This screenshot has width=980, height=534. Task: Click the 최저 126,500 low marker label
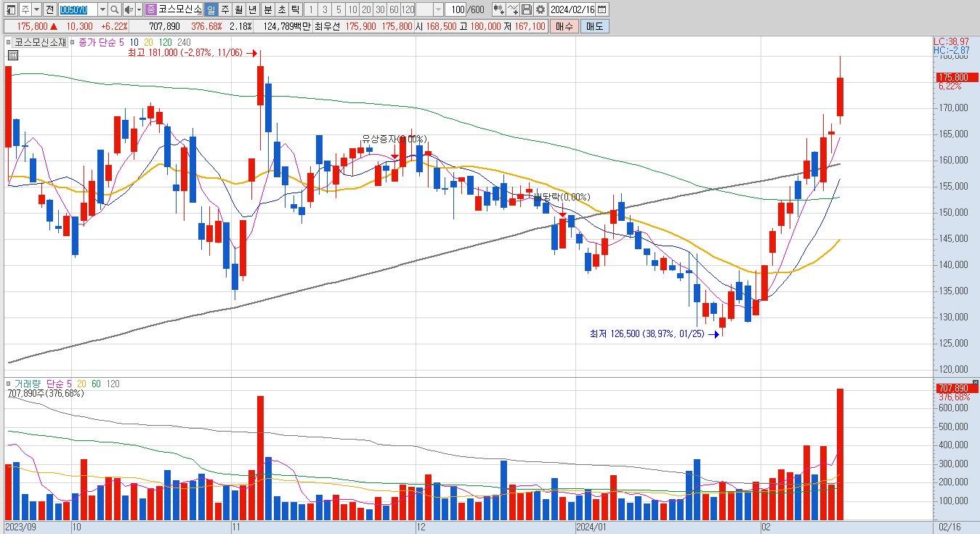[x=647, y=334]
